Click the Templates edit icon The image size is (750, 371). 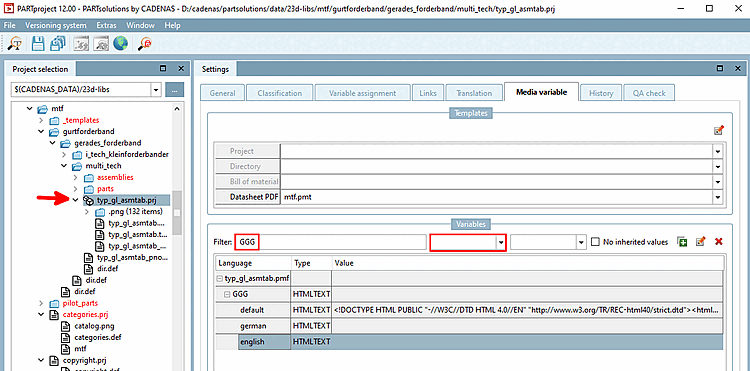(x=718, y=130)
